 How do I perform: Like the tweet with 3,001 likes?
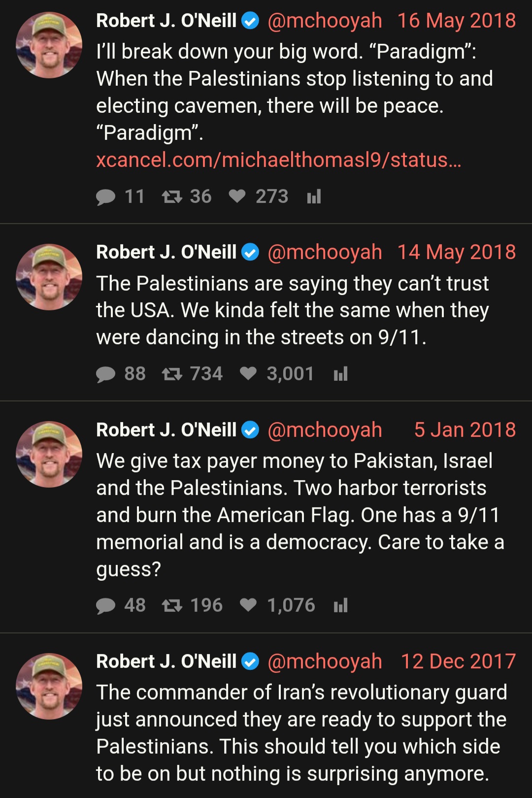coord(248,374)
